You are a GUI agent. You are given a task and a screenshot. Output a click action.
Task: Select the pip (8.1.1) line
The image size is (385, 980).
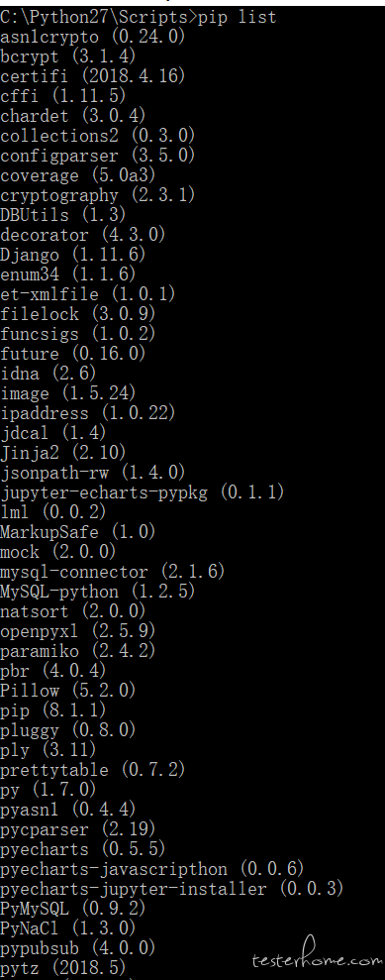click(53, 710)
